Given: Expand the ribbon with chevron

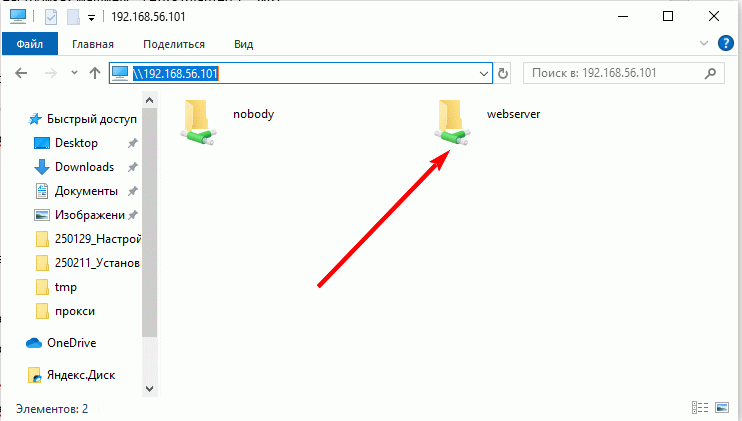Looking at the screenshot, I should click(x=704, y=43).
